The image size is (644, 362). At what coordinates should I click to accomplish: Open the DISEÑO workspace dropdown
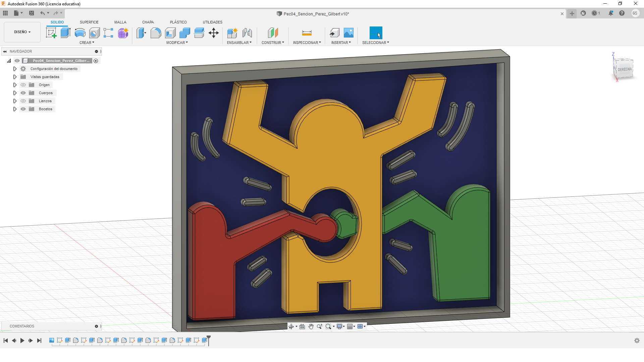(x=22, y=32)
